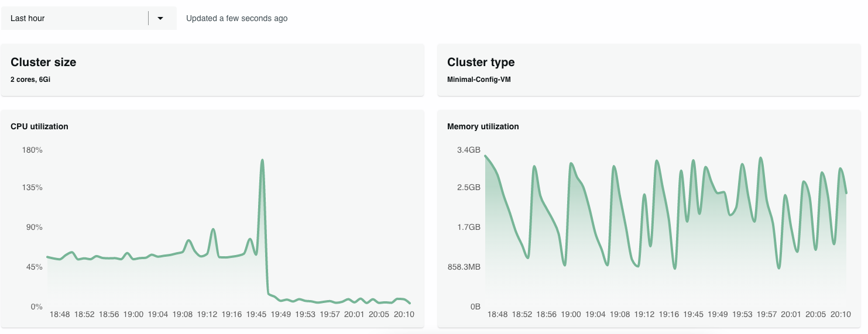This screenshot has width=868, height=334.
Task: Click the 3.4GB label on the memory axis
Action: coord(468,150)
